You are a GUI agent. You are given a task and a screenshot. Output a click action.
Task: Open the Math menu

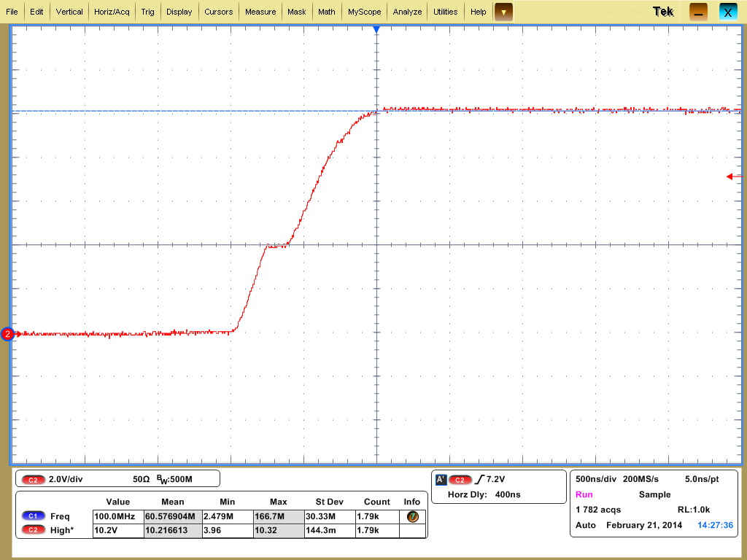coord(326,11)
